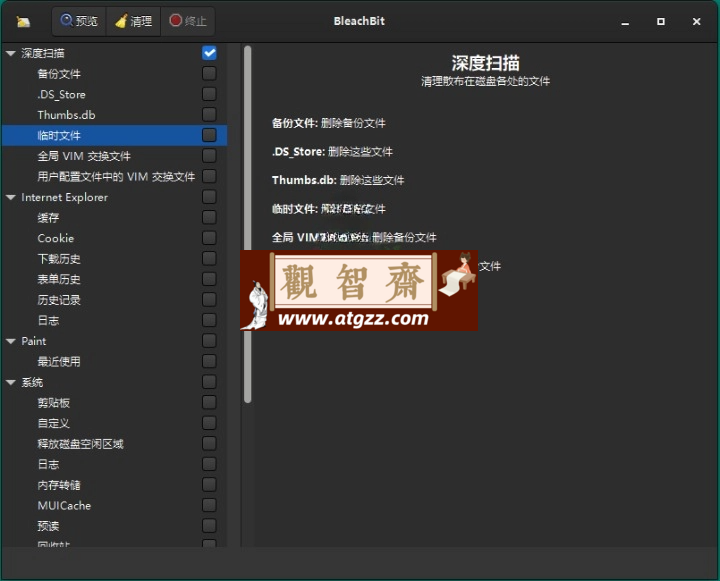This screenshot has width=720, height=581.
Task: Check the 系统 group checkbox
Action: (x=209, y=382)
